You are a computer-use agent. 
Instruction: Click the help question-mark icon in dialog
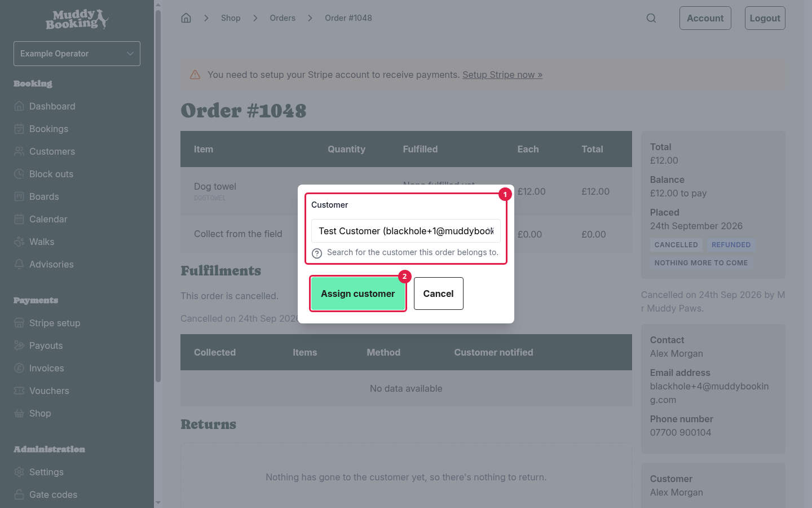(x=317, y=253)
